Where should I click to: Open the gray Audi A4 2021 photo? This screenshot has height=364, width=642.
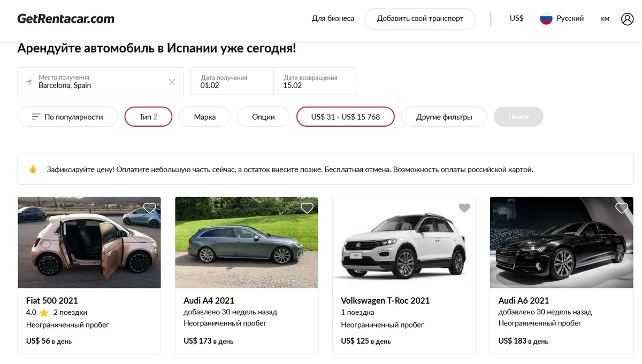tap(247, 243)
